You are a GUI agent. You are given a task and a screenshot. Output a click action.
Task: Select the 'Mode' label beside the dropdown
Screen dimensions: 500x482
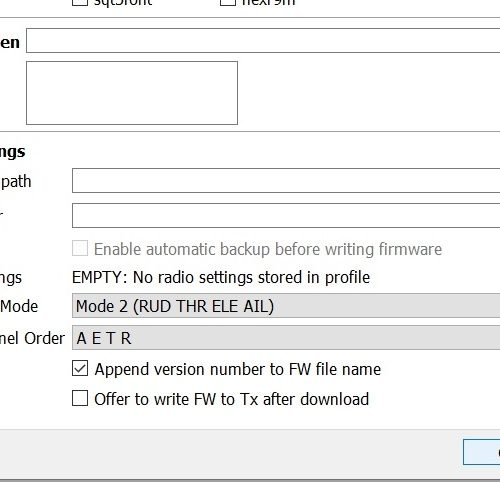tap(19, 306)
